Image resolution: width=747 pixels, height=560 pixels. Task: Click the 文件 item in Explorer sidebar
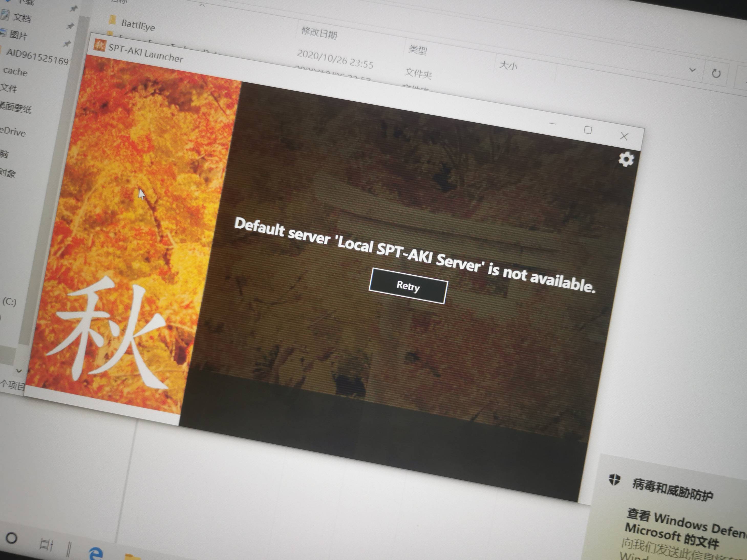(9, 88)
